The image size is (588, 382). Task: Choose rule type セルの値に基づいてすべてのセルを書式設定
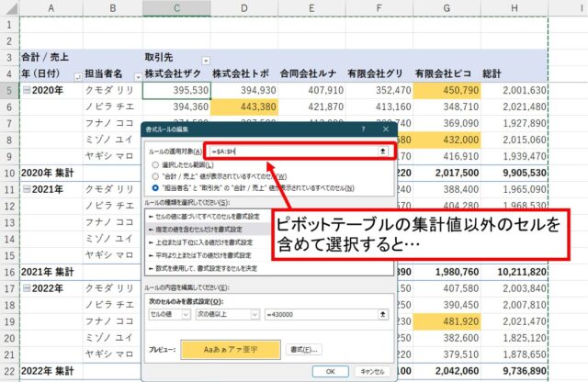point(208,217)
